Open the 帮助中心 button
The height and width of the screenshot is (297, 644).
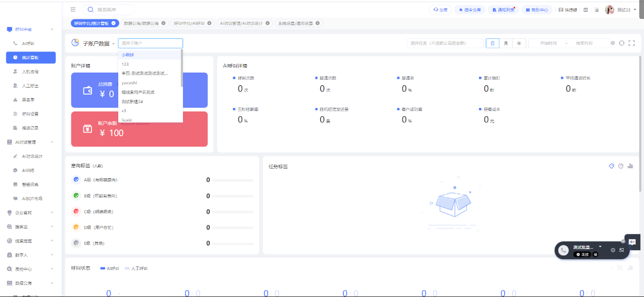click(x=536, y=9)
